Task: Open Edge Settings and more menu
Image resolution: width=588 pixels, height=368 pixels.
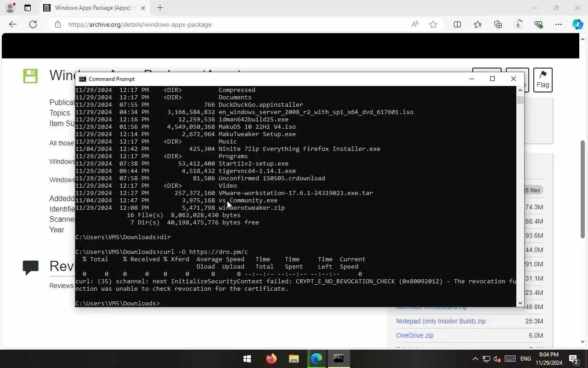Action: point(559,24)
